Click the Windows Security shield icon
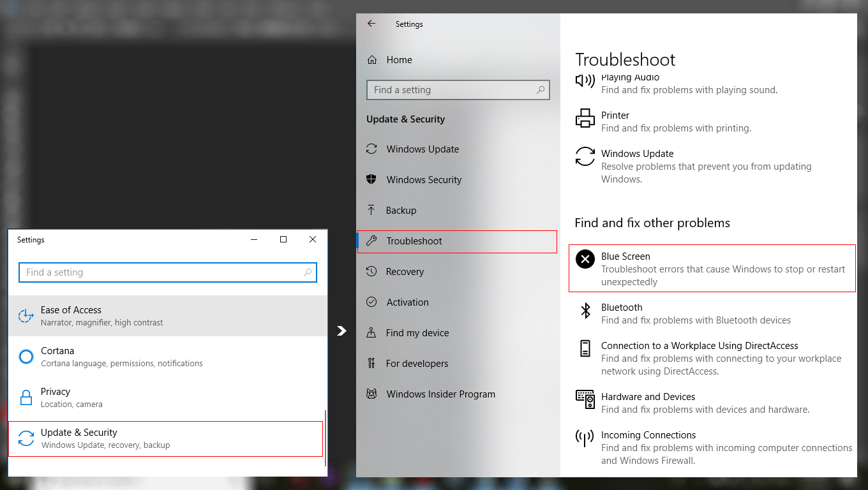This screenshot has width=868, height=490. pyautogui.click(x=371, y=179)
